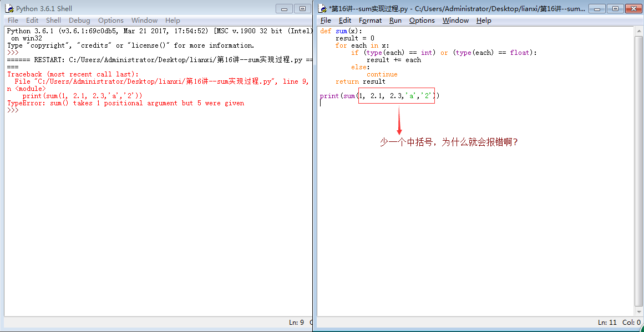This screenshot has width=644, height=332.
Task: Expand the editor window's Options menu
Action: click(x=422, y=21)
